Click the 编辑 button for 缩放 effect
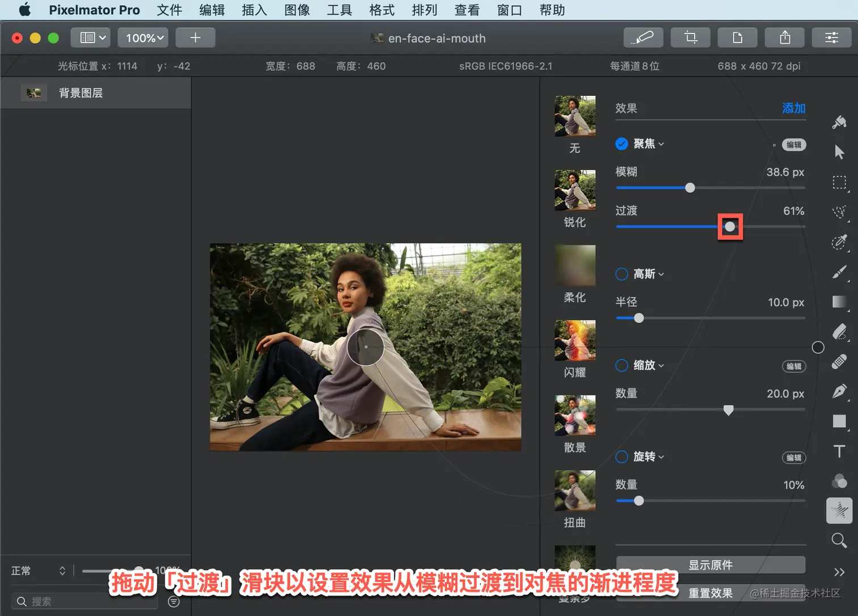This screenshot has height=616, width=858. [794, 366]
